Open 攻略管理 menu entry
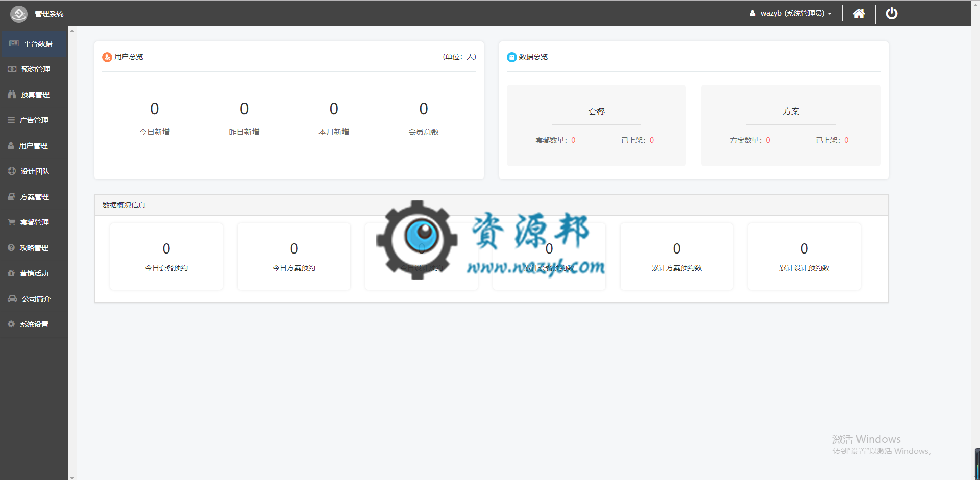The width and height of the screenshot is (980, 480). [x=34, y=248]
